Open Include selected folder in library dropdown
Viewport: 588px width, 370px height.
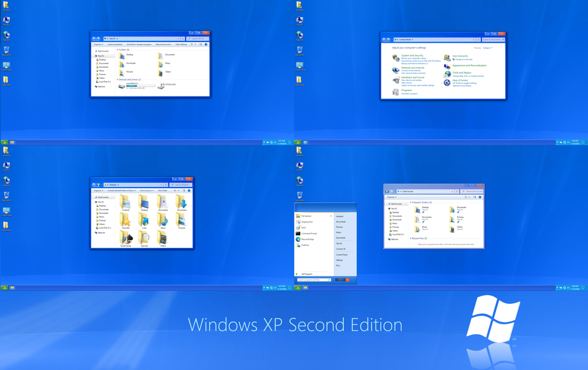pos(122,190)
